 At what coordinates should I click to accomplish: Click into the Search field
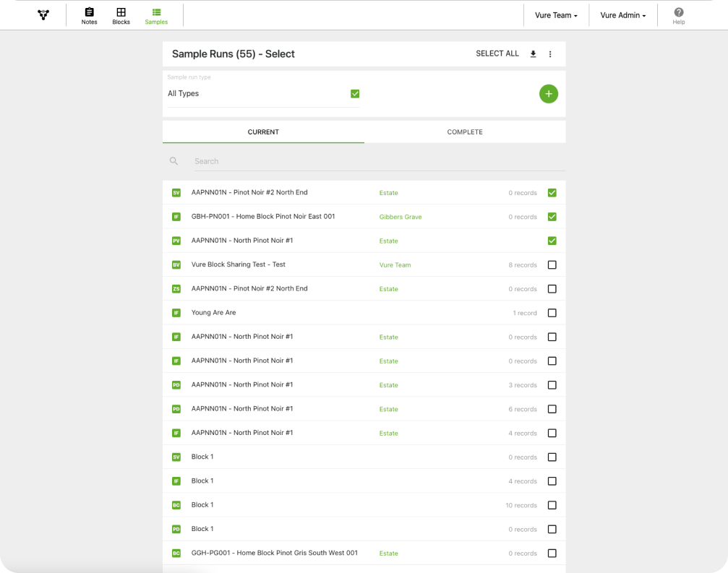click(x=380, y=161)
